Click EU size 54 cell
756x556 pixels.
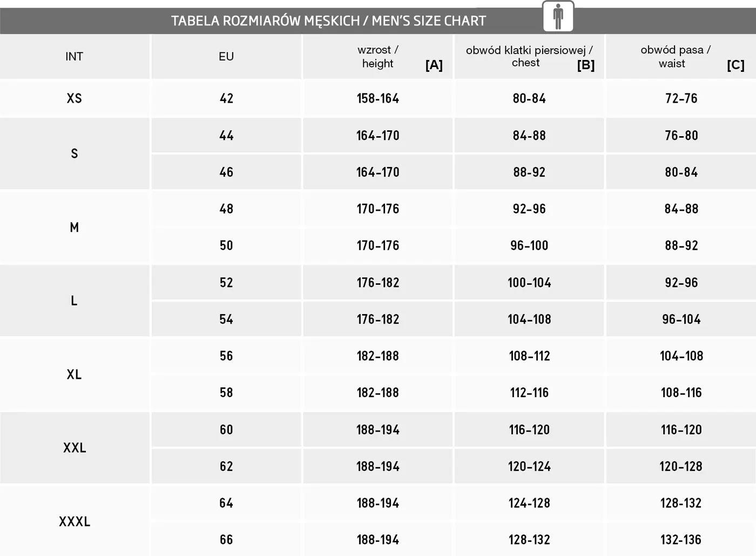[226, 319]
